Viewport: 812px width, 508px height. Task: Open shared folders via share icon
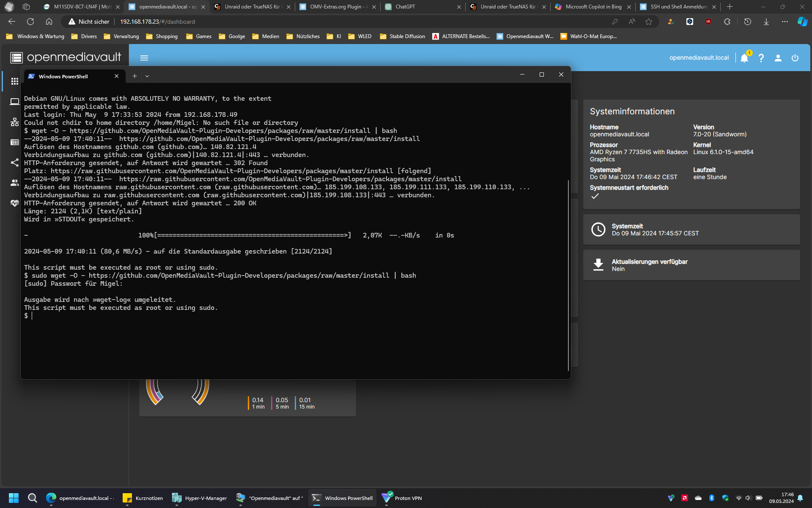(15, 163)
